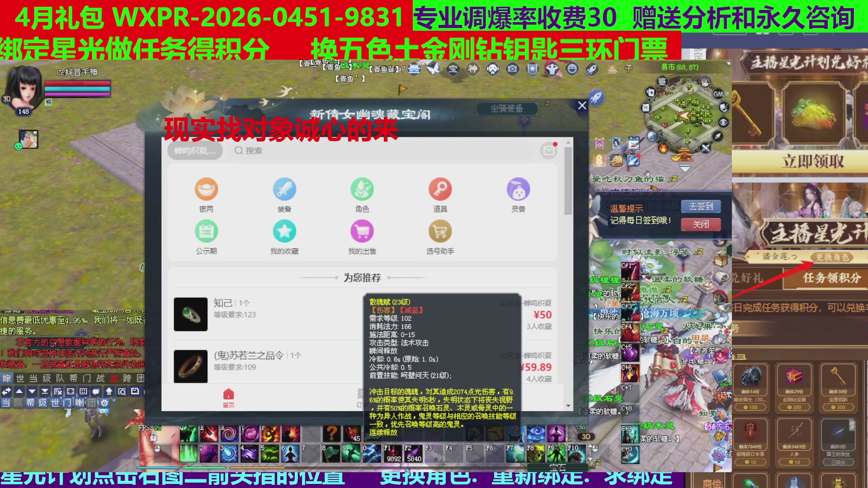This screenshot has width=868, height=488.
Task: Open the 装备 equipment category
Action: [x=284, y=195]
